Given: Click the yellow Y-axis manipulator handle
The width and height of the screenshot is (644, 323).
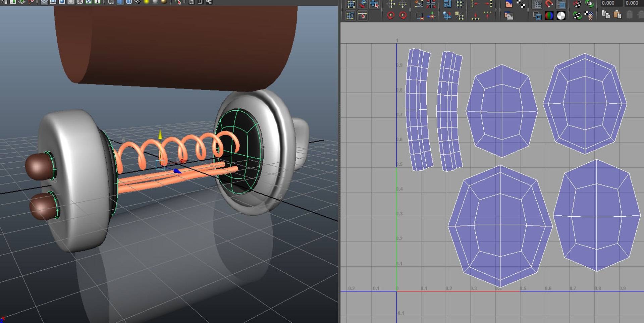Looking at the screenshot, I should [x=160, y=134].
